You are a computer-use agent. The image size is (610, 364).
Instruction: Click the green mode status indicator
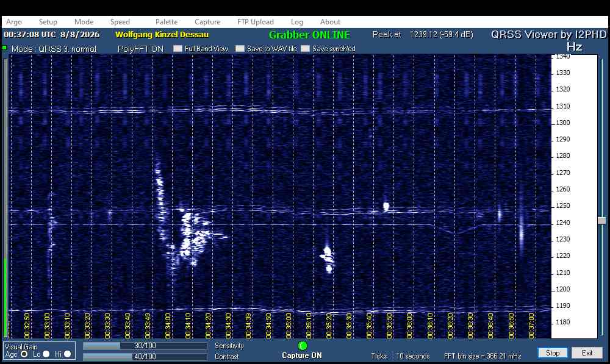pos(4,48)
